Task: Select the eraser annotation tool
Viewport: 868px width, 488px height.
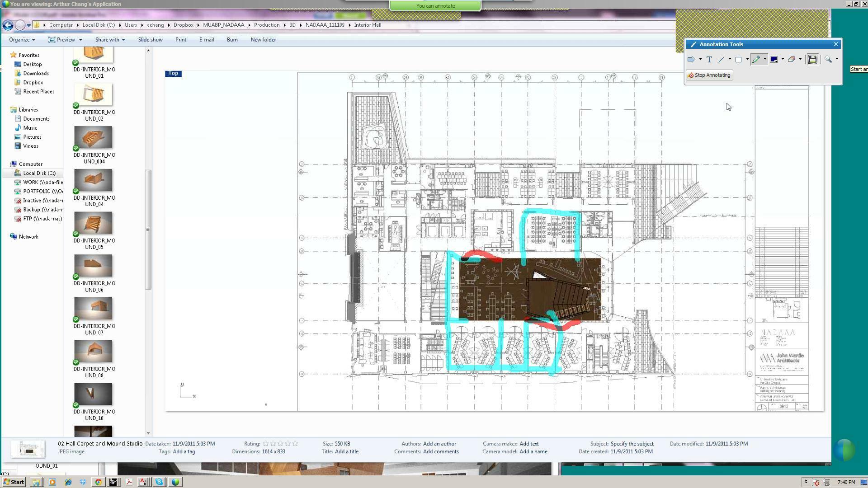Action: pyautogui.click(x=791, y=59)
